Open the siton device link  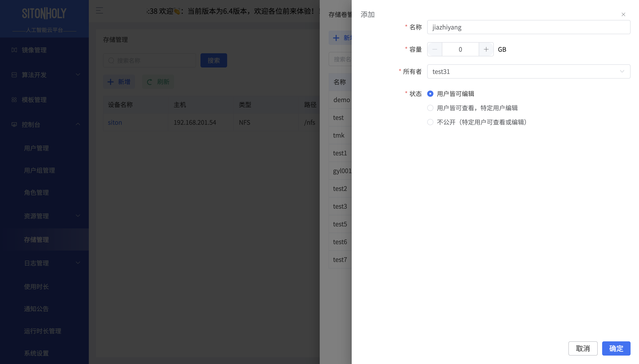tap(115, 123)
